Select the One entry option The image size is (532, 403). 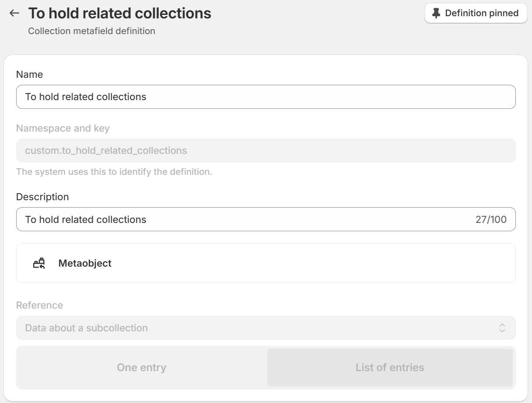(x=141, y=368)
